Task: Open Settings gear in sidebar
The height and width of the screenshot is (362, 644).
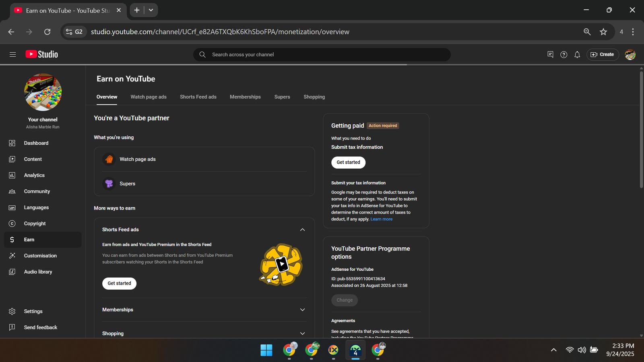Action: 33,311
